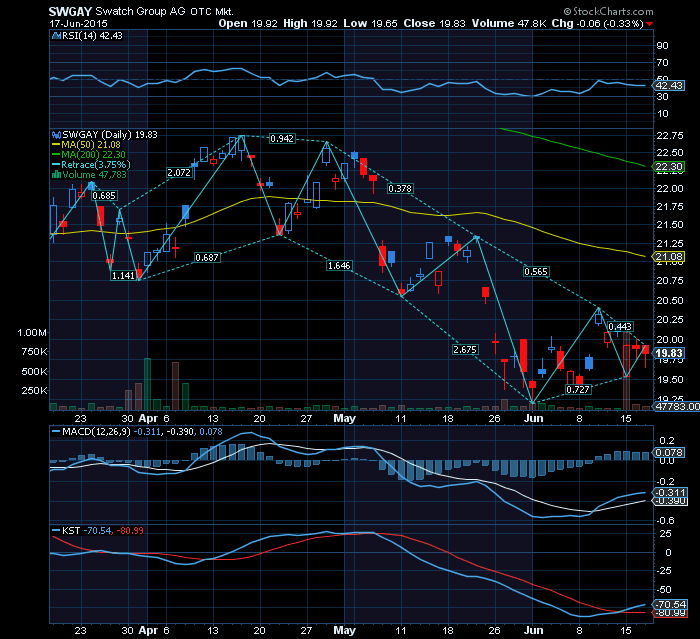
Task: Click the RSI 30 level label
Action: tap(662, 96)
